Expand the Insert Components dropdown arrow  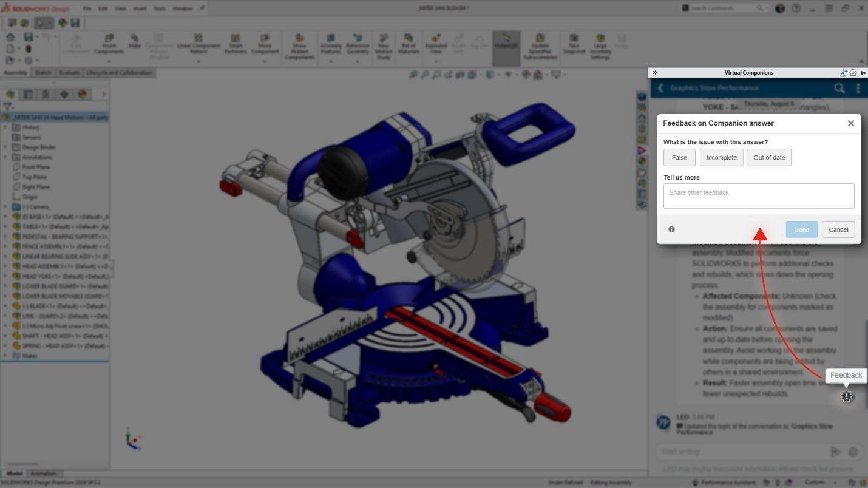109,61
